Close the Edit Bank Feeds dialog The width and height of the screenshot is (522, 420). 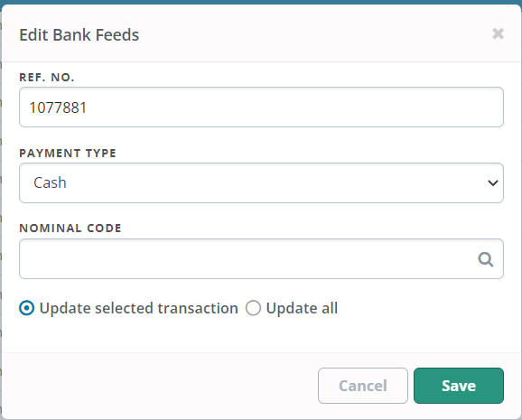tap(498, 33)
